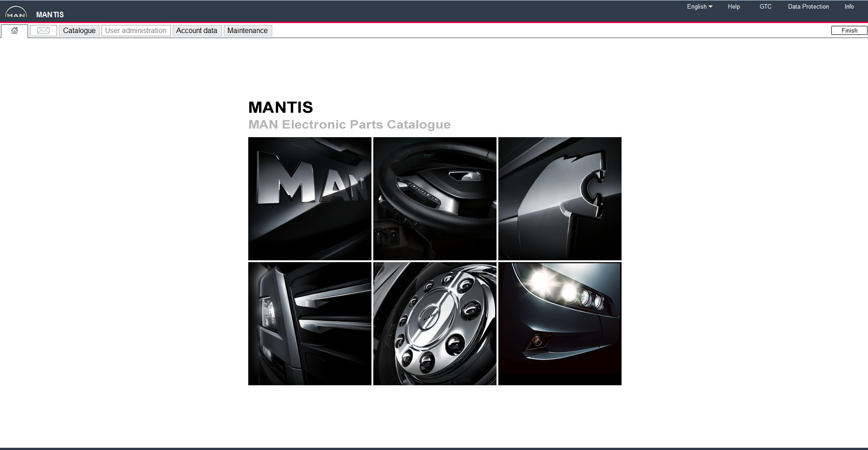This screenshot has height=450, width=868.
Task: Open the Data Protection link
Action: (x=809, y=6)
